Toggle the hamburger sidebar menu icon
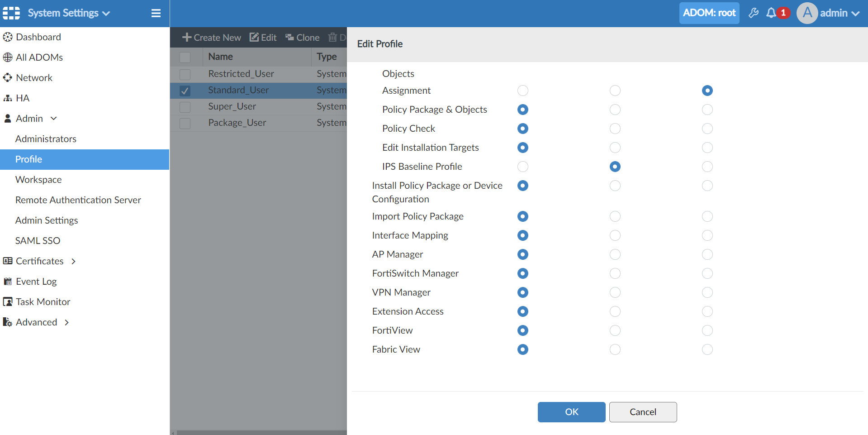Viewport: 868px width, 435px height. tap(156, 13)
